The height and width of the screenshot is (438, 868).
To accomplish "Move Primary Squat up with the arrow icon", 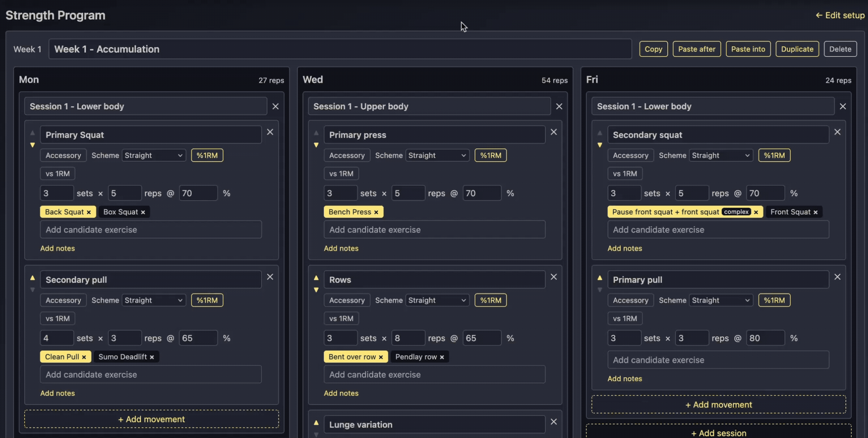I will 32,132.
